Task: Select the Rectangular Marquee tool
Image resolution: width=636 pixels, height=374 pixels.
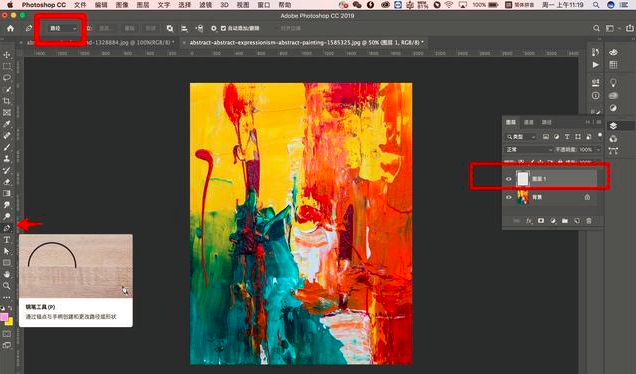Action: pyautogui.click(x=7, y=66)
